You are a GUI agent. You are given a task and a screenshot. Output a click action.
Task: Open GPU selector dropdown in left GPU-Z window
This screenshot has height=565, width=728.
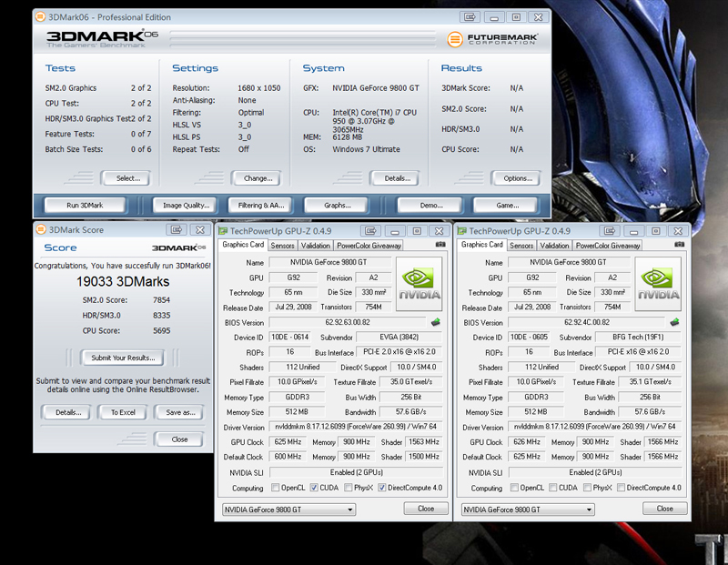288,510
